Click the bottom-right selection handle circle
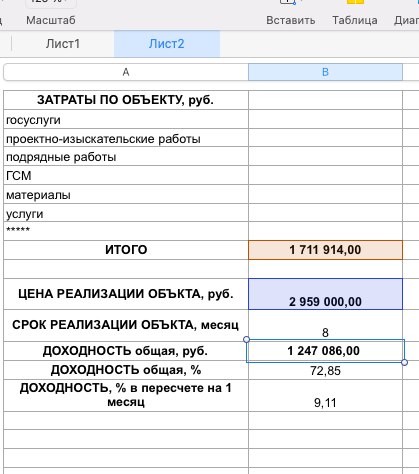This screenshot has height=474, width=419. pyautogui.click(x=404, y=362)
